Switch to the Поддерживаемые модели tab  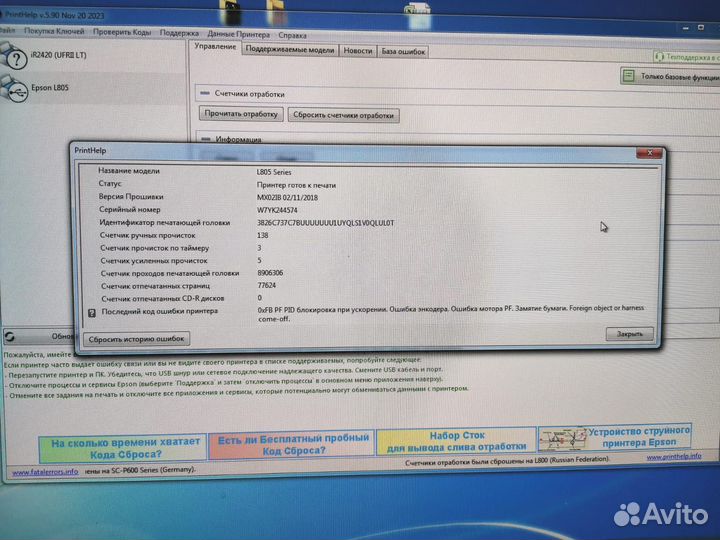pos(290,50)
